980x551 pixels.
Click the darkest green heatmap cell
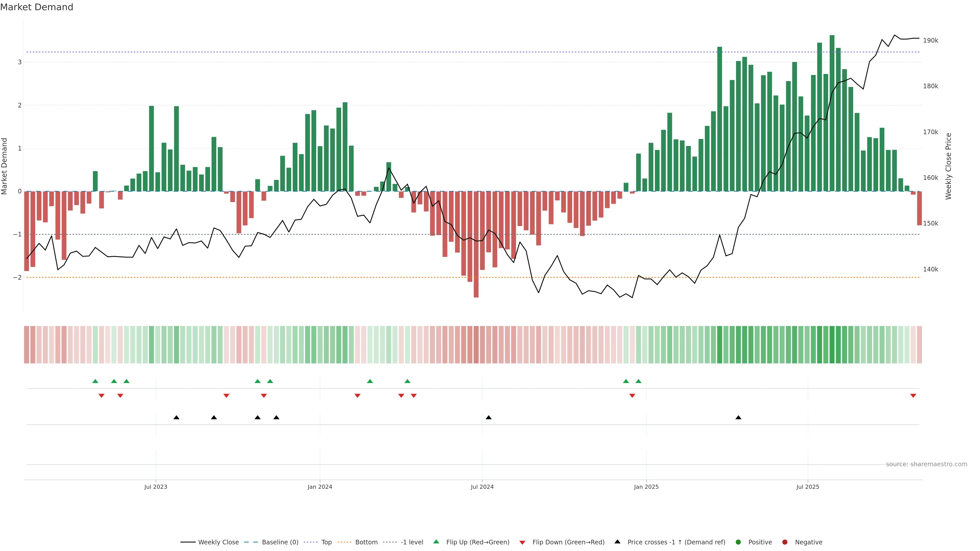(832, 345)
